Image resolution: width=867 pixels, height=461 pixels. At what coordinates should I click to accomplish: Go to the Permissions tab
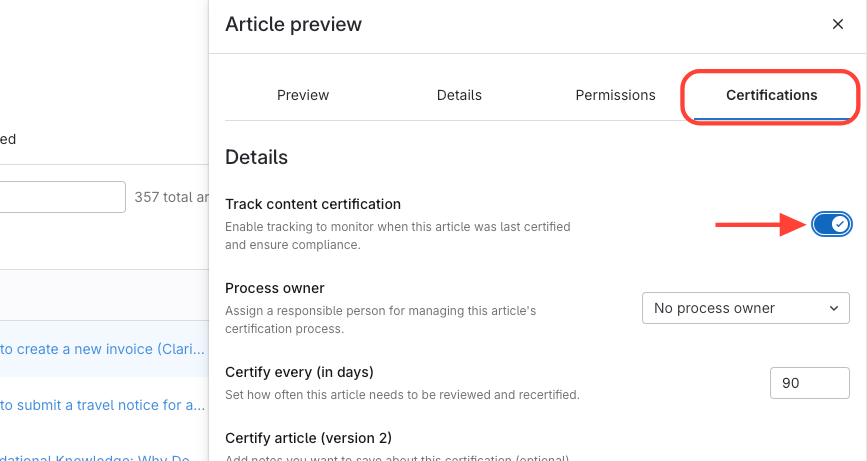(x=615, y=95)
